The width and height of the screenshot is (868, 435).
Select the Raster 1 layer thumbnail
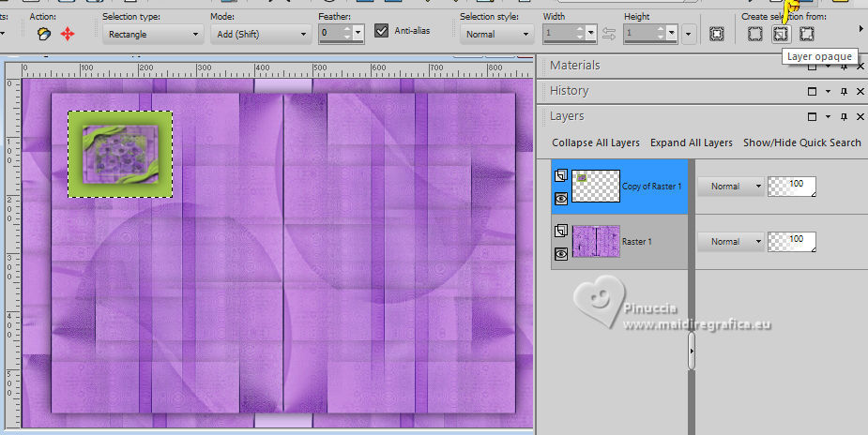coord(596,242)
